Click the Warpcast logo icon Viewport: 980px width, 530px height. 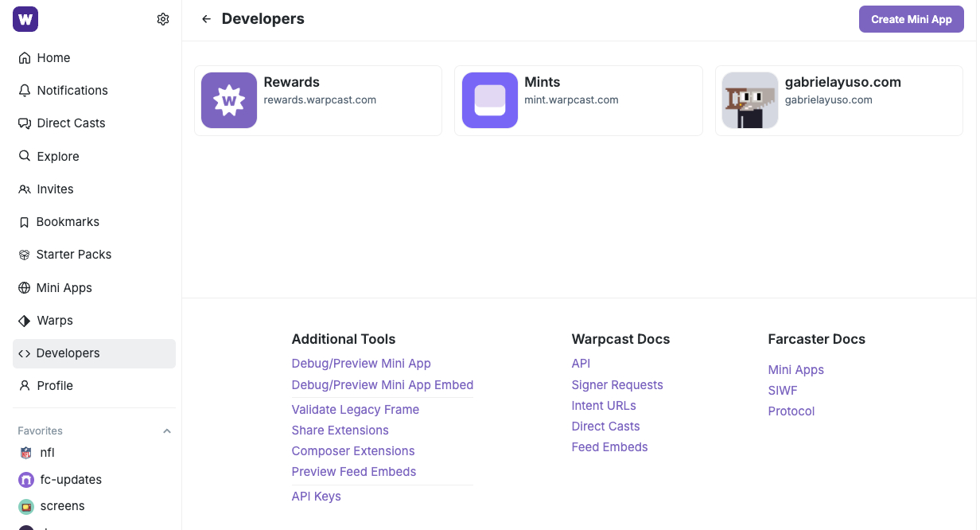[x=25, y=19]
